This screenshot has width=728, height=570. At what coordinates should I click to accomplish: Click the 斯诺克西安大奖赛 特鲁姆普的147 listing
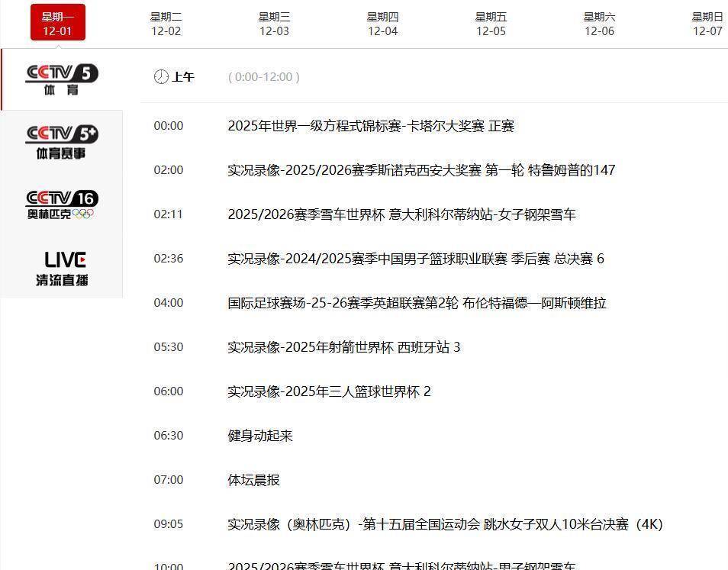click(421, 170)
